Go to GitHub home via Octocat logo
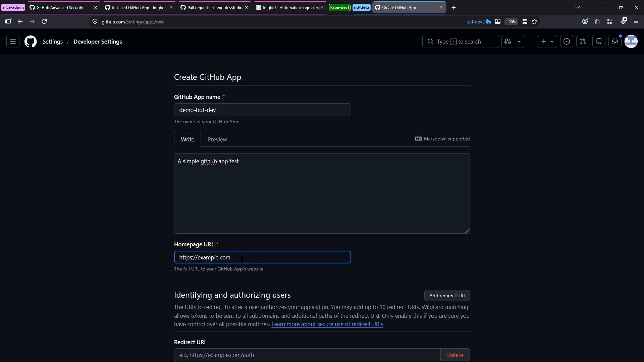644x362 pixels. point(31,42)
